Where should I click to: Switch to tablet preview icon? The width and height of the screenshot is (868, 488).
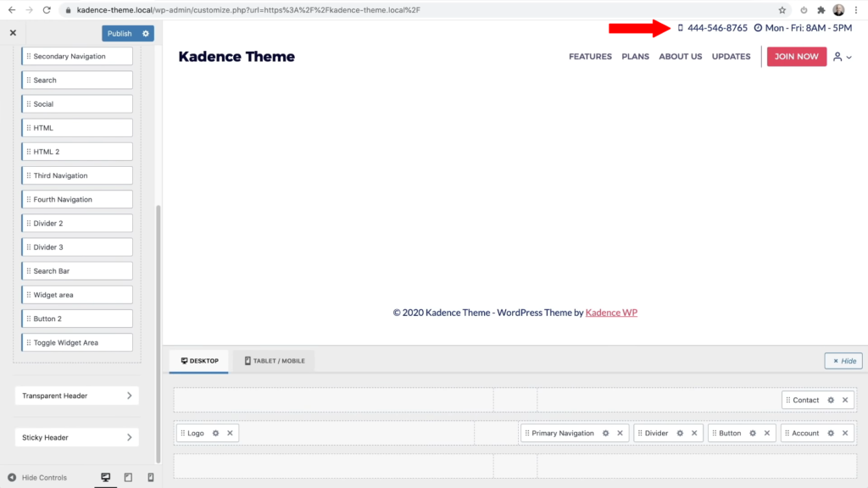pos(128,477)
